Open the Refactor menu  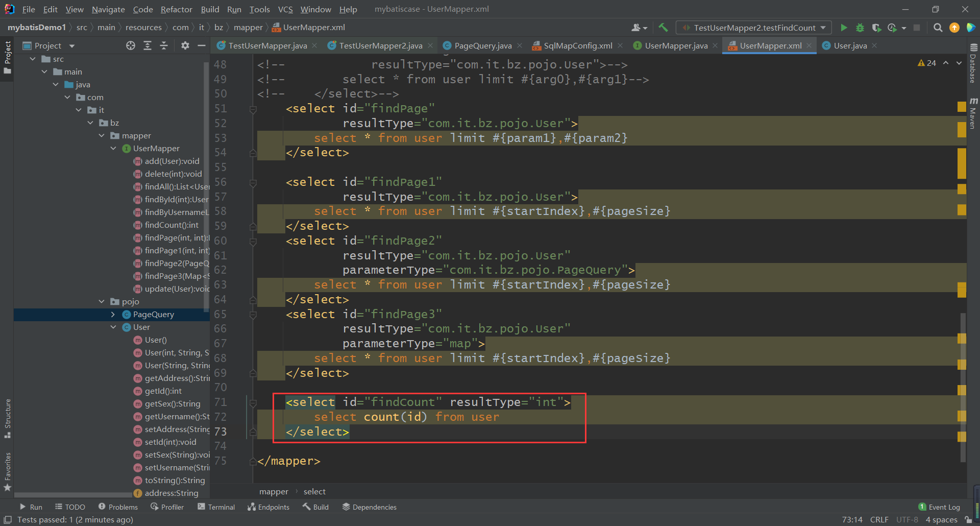tap(176, 9)
